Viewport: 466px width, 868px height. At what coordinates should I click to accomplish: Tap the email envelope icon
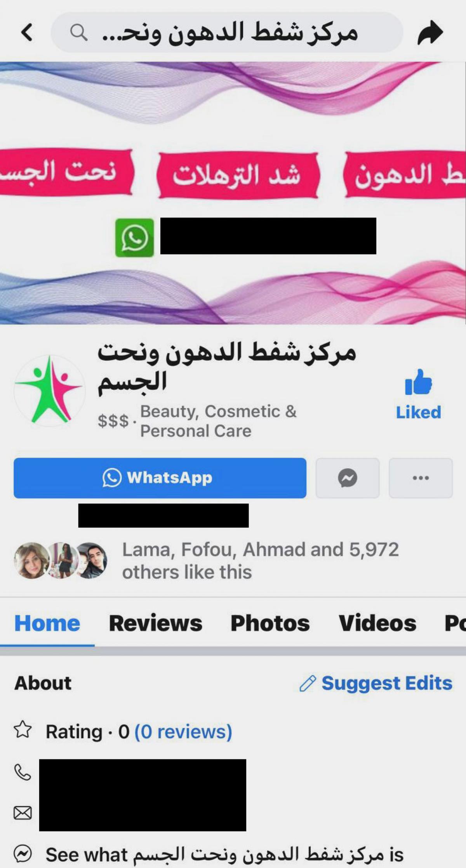[x=23, y=812]
